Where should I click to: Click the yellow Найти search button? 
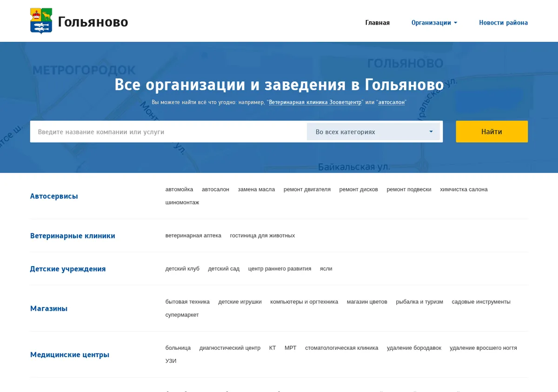pyautogui.click(x=492, y=131)
